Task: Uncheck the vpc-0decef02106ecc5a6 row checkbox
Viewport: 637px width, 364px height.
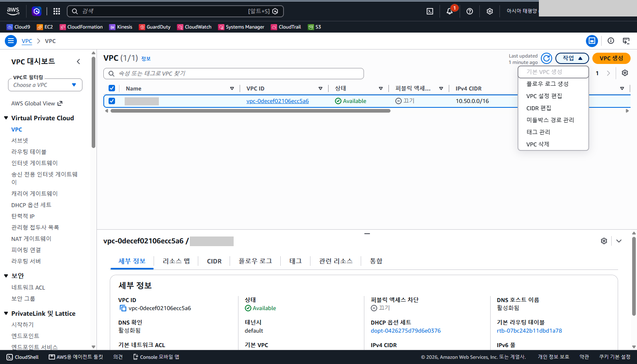Action: coord(112,101)
